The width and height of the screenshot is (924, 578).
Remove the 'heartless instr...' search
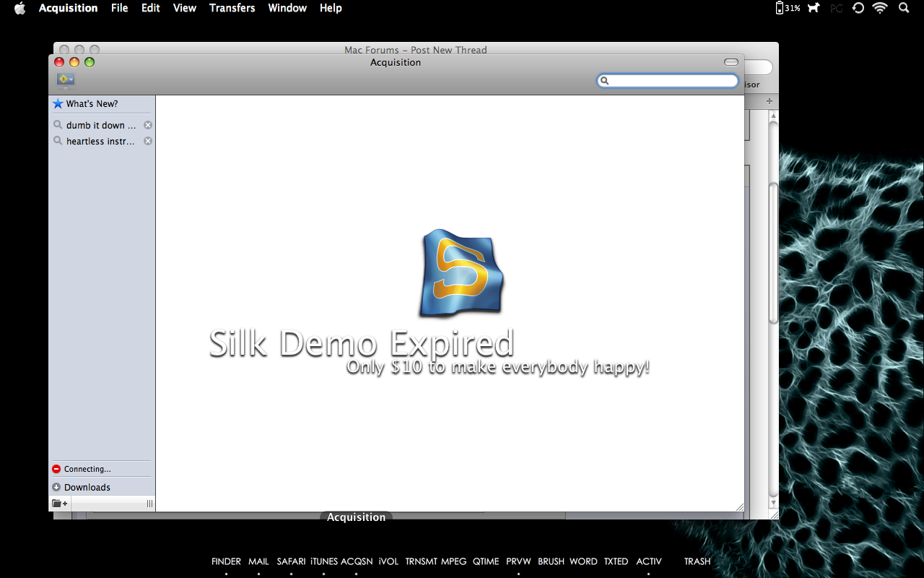tap(148, 141)
